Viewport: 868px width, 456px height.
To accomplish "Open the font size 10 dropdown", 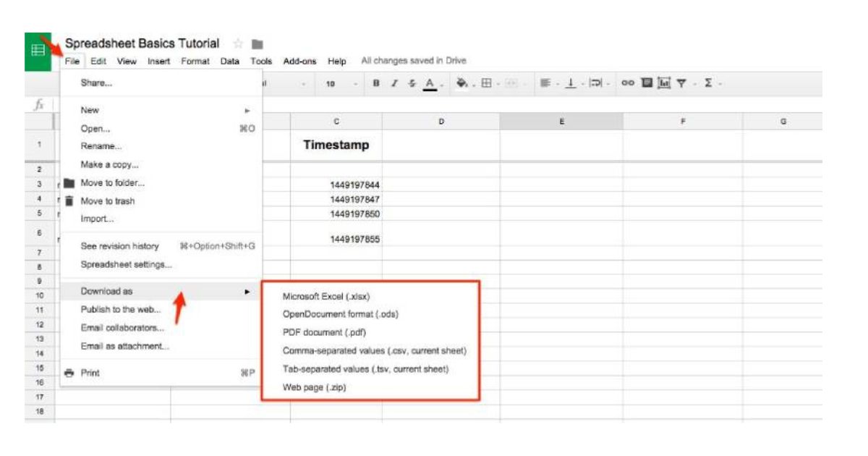I will click(x=340, y=84).
